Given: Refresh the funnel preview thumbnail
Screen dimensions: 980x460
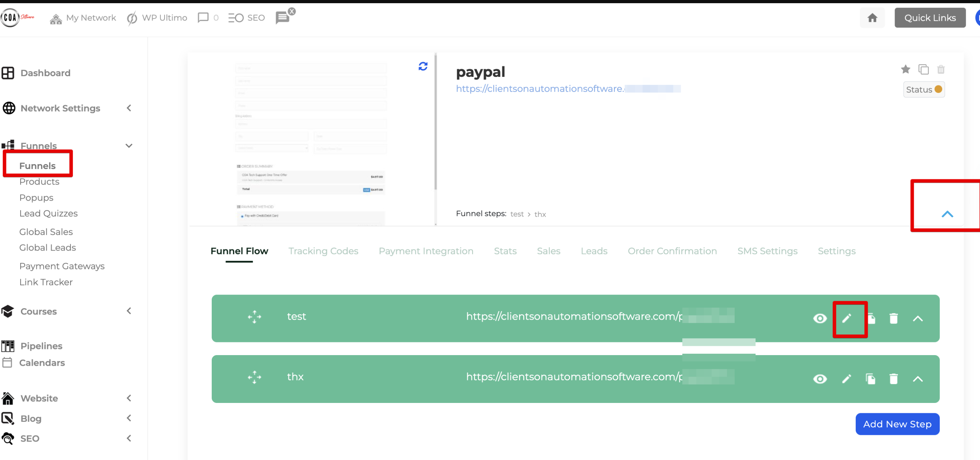Looking at the screenshot, I should point(423,66).
